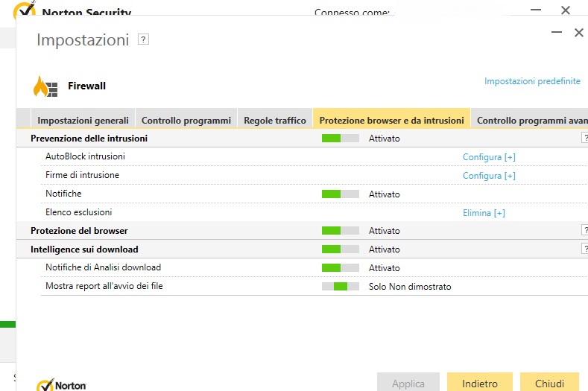Click the Firme di intrusione label
Screen dimensions: 588x391
pyautogui.click(x=82, y=175)
